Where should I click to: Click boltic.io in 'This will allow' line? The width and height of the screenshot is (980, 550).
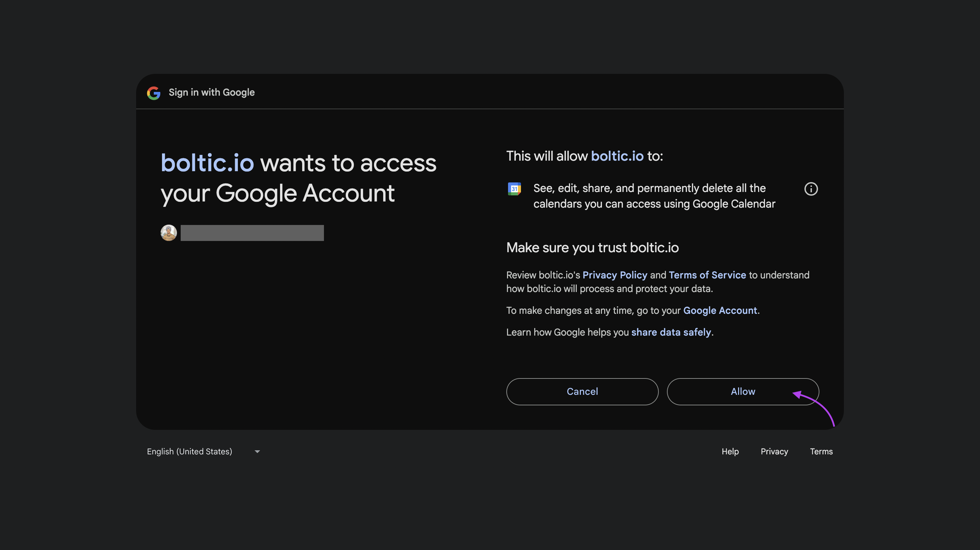(x=617, y=156)
